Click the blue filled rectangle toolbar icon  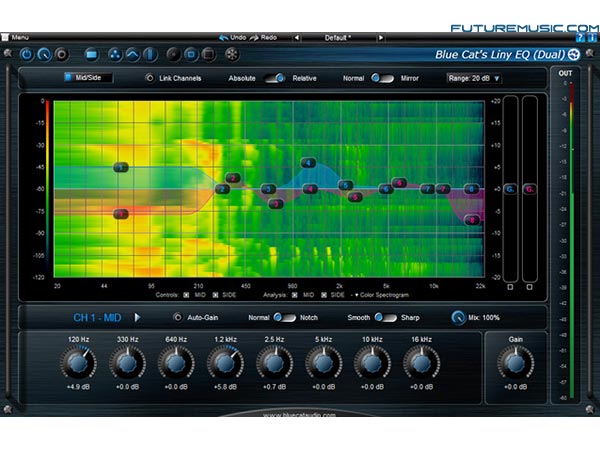point(91,55)
